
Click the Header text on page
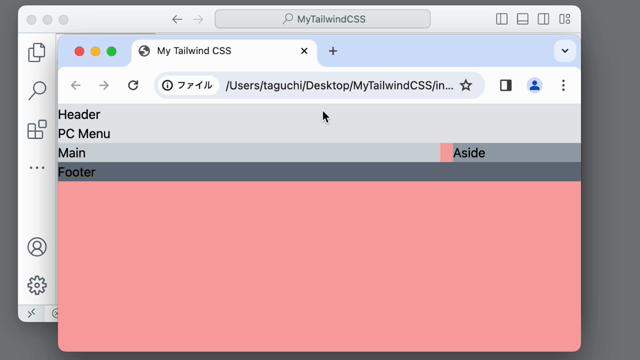point(79,115)
